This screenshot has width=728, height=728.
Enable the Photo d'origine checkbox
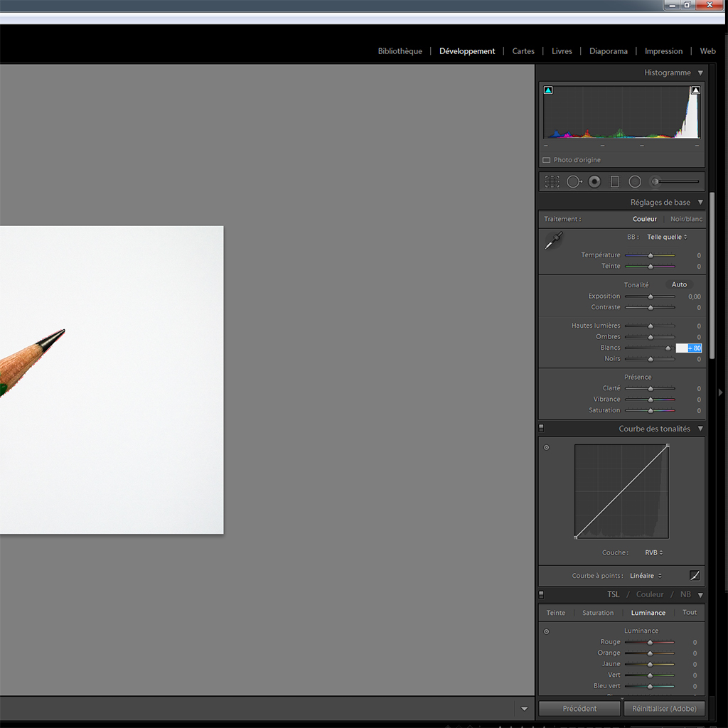(547, 160)
